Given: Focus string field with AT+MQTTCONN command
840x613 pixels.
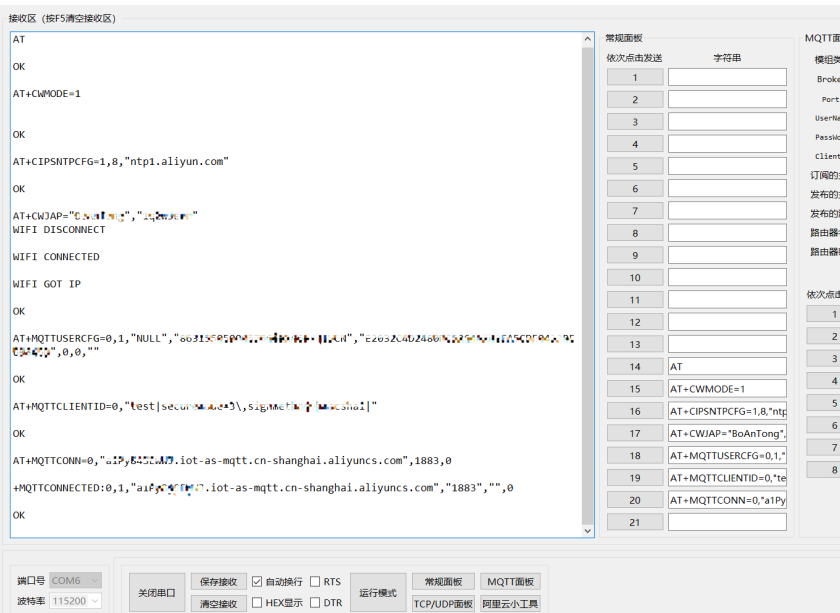Looking at the screenshot, I should [727, 500].
